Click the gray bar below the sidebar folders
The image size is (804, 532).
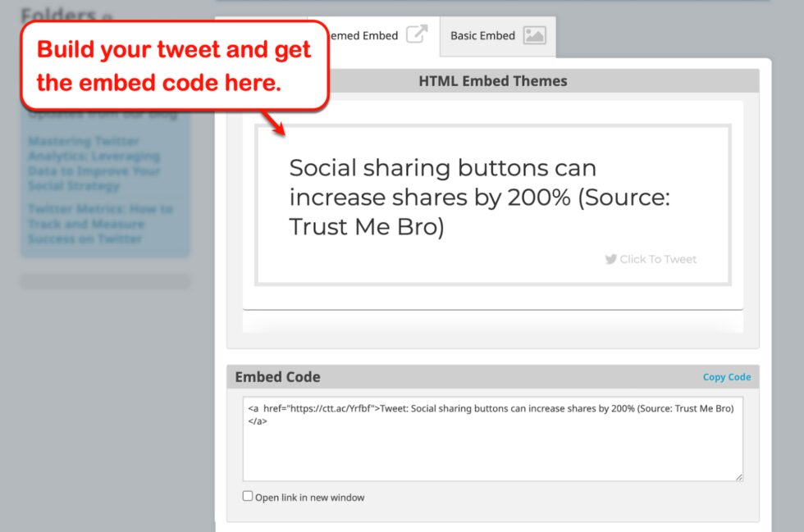(x=105, y=280)
